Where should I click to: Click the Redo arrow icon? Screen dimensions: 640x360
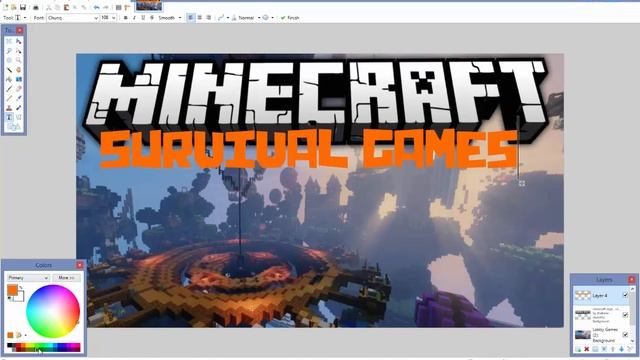(x=106, y=7)
